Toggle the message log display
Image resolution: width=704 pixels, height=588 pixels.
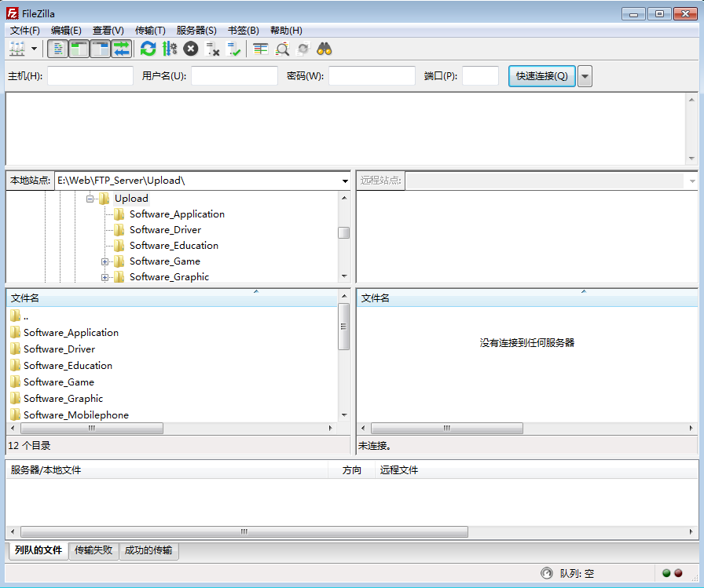point(58,49)
